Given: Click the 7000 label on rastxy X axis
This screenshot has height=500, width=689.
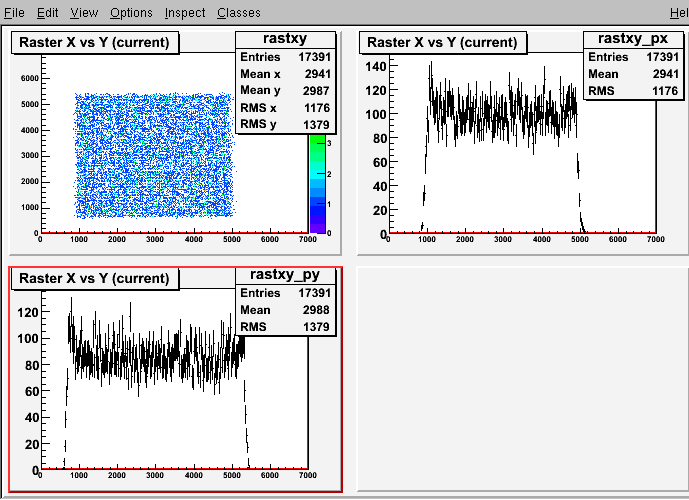Looking at the screenshot, I should coord(308,239).
